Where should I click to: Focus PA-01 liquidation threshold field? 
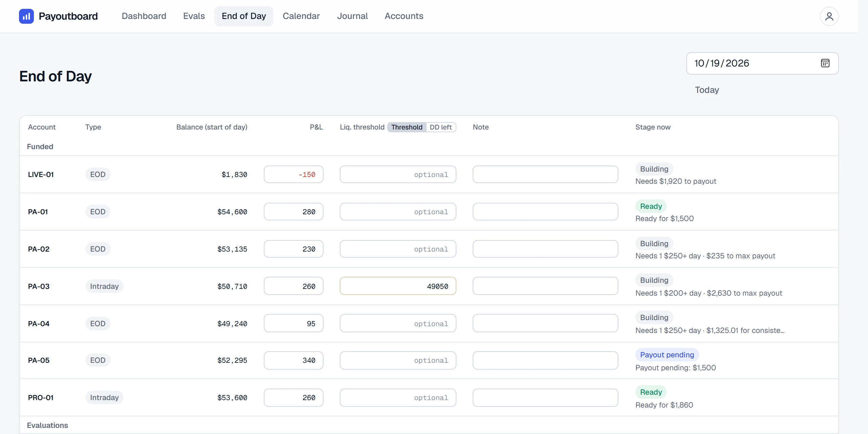398,212
